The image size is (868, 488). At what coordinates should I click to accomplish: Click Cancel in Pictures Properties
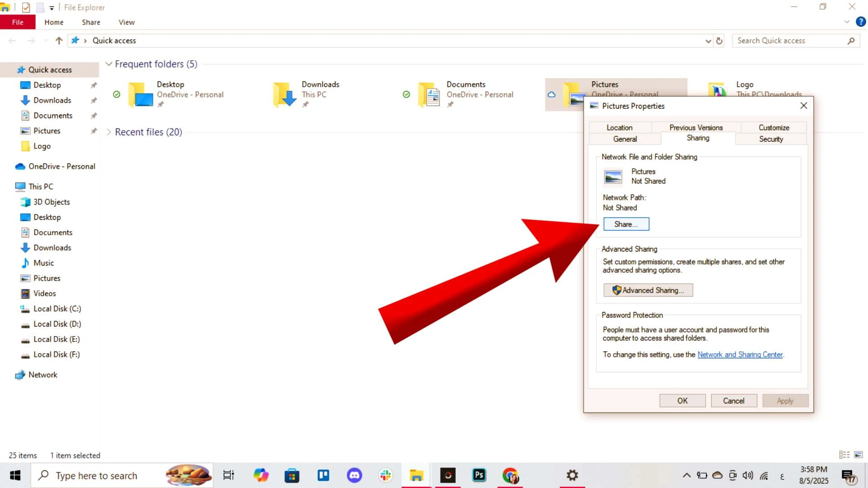pos(733,401)
